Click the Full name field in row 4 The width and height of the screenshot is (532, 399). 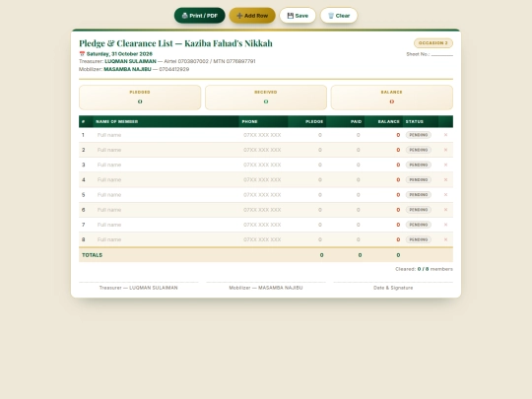166,180
